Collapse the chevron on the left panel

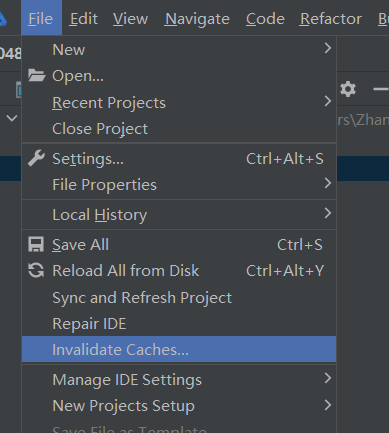pyautogui.click(x=12, y=118)
